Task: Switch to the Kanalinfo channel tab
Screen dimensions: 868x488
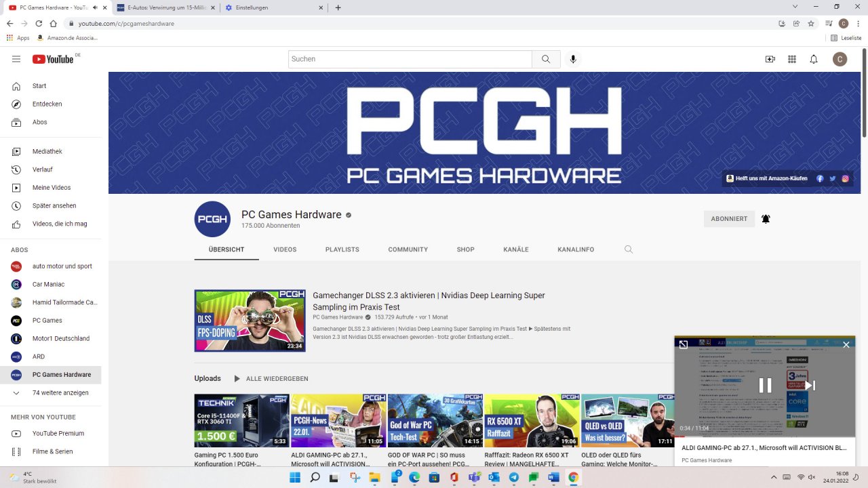Action: (x=576, y=249)
